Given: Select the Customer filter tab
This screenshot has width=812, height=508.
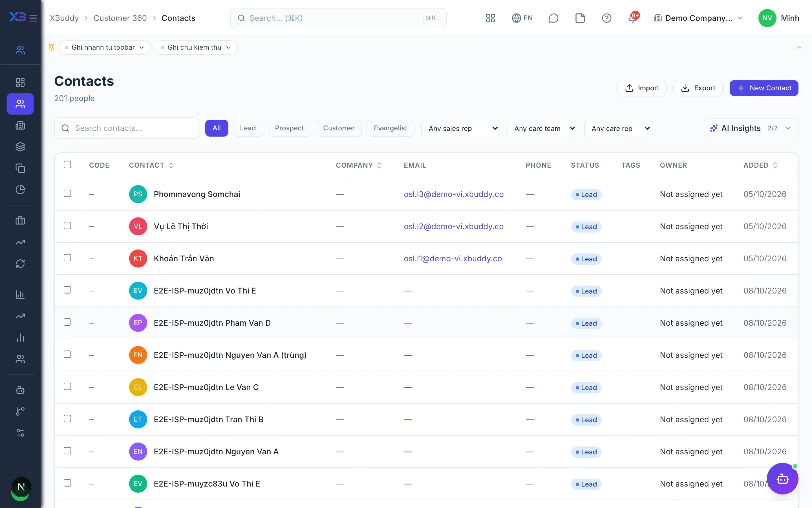Looking at the screenshot, I should click(x=339, y=128).
